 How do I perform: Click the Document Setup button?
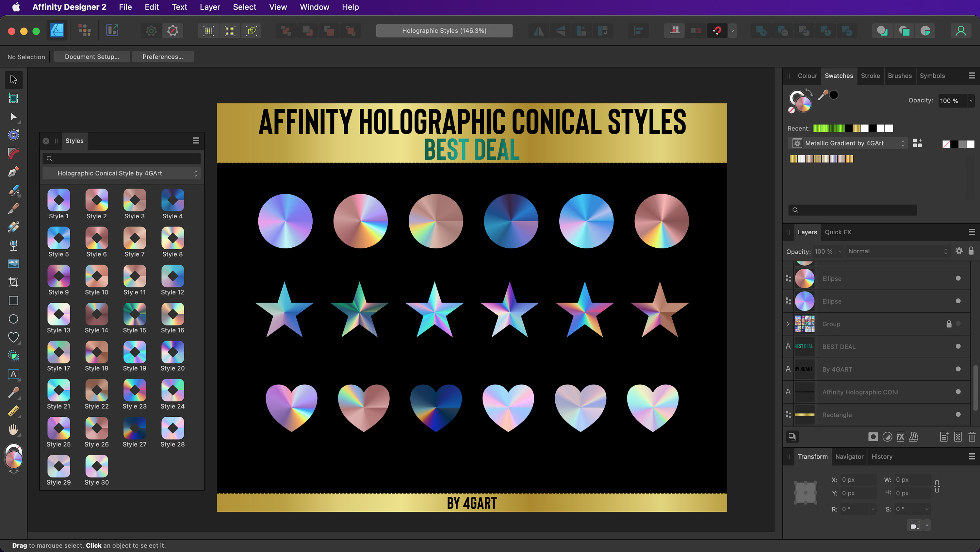pyautogui.click(x=92, y=56)
